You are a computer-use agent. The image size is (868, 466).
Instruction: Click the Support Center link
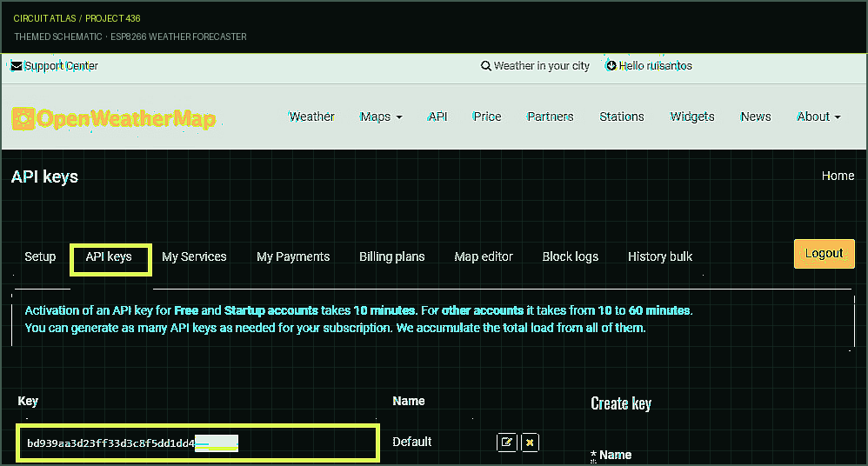click(61, 66)
